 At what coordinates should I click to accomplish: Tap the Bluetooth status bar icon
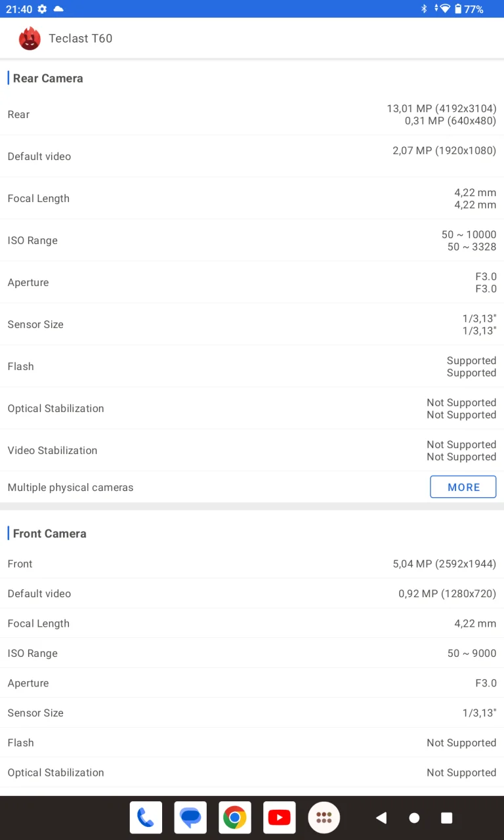coord(423,9)
